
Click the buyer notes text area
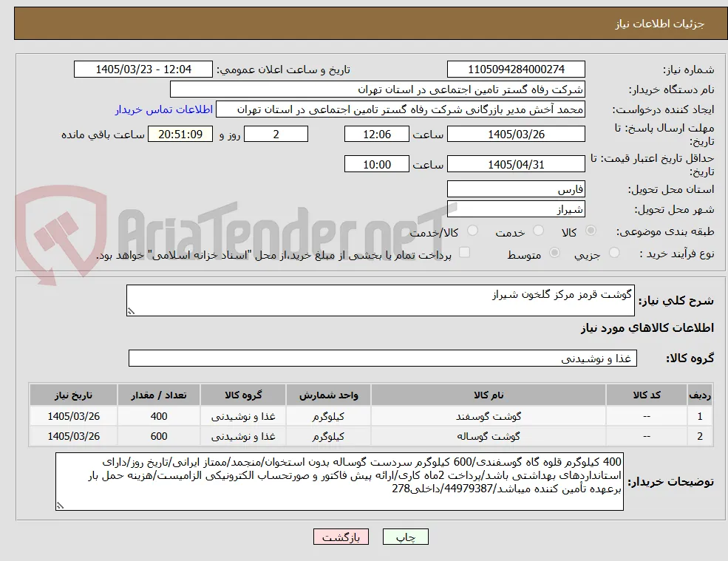[x=339, y=482]
